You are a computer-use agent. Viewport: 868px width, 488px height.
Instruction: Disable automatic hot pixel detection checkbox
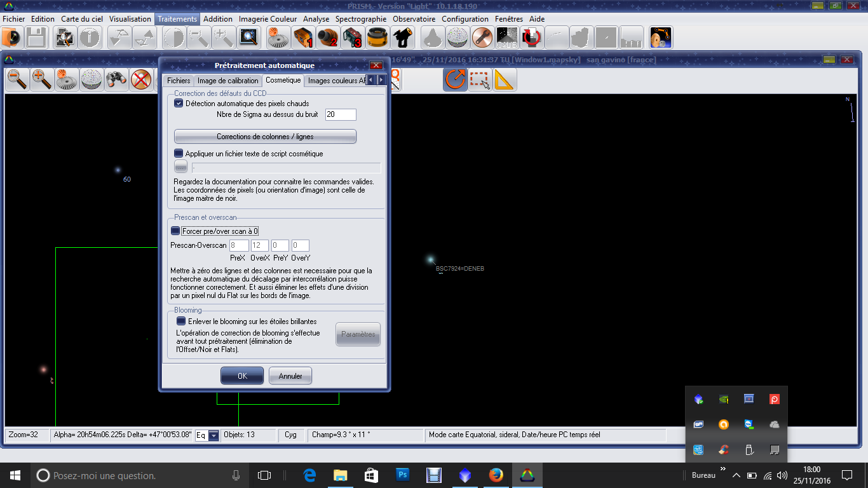pos(179,103)
